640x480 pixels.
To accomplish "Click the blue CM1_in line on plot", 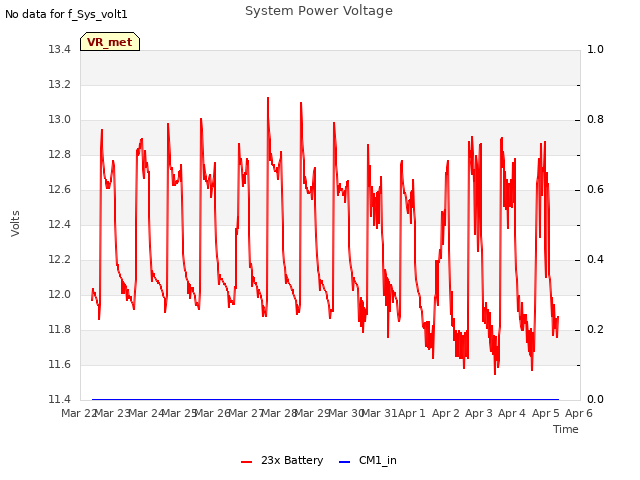I will click(325, 399).
